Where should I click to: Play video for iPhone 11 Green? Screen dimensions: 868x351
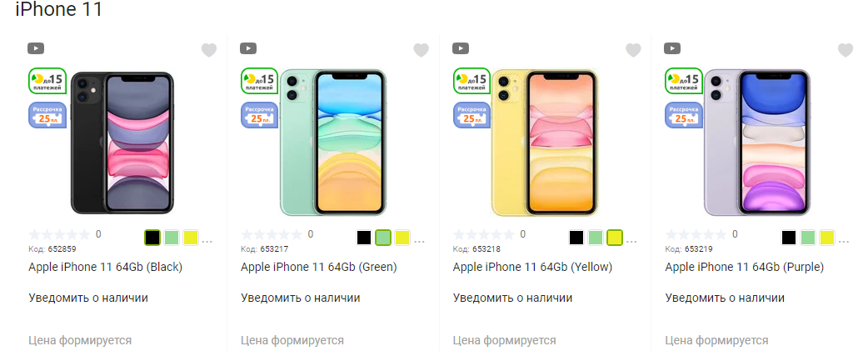pyautogui.click(x=248, y=48)
